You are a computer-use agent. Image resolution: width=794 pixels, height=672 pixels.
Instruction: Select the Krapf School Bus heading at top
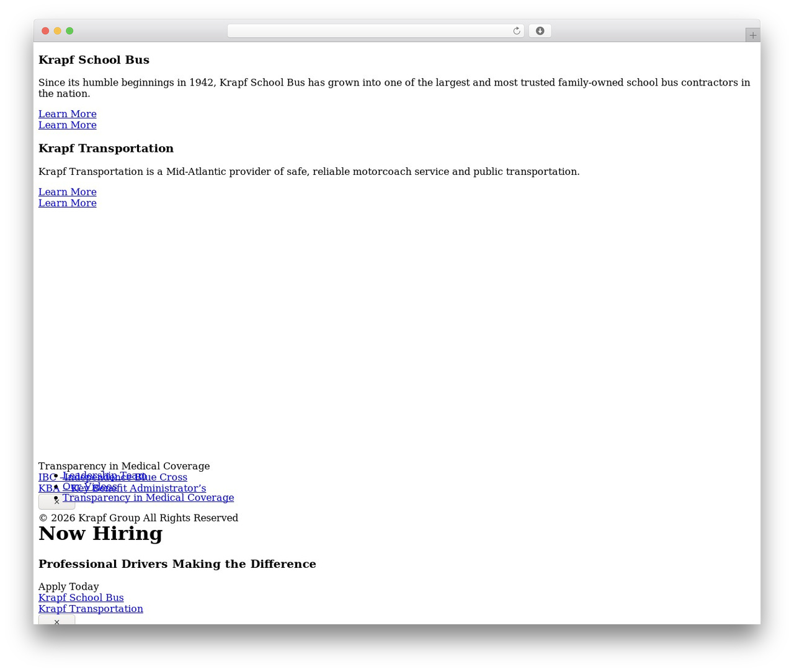point(94,60)
